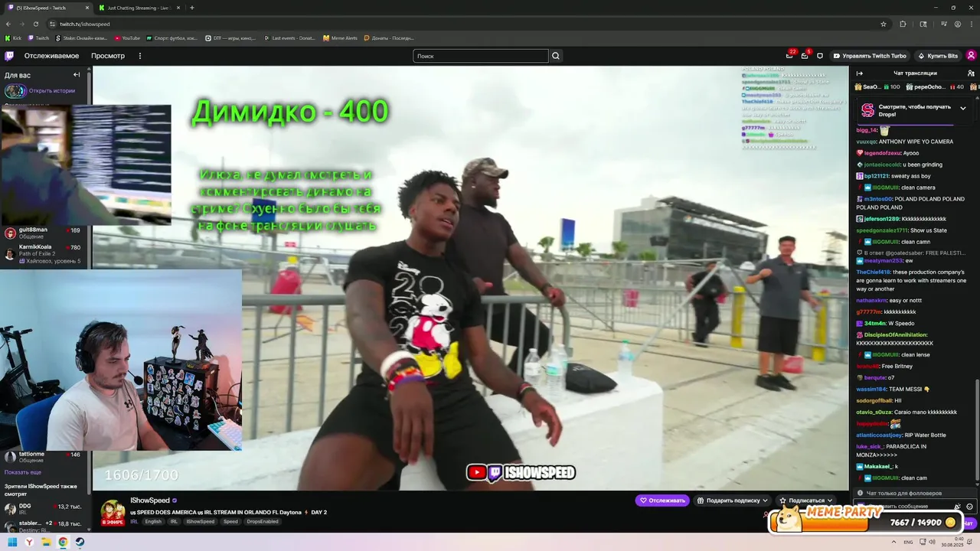Open DDG recommended channel in sidebar
The image size is (980, 551).
pyautogui.click(x=45, y=509)
